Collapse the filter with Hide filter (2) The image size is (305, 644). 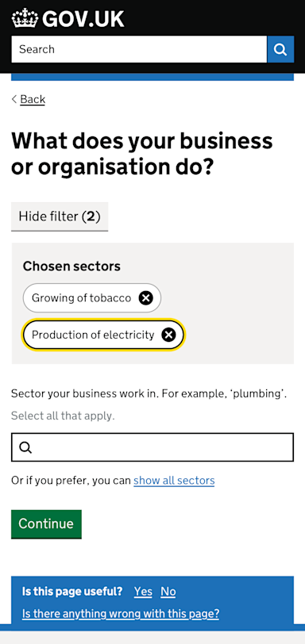coord(60,217)
